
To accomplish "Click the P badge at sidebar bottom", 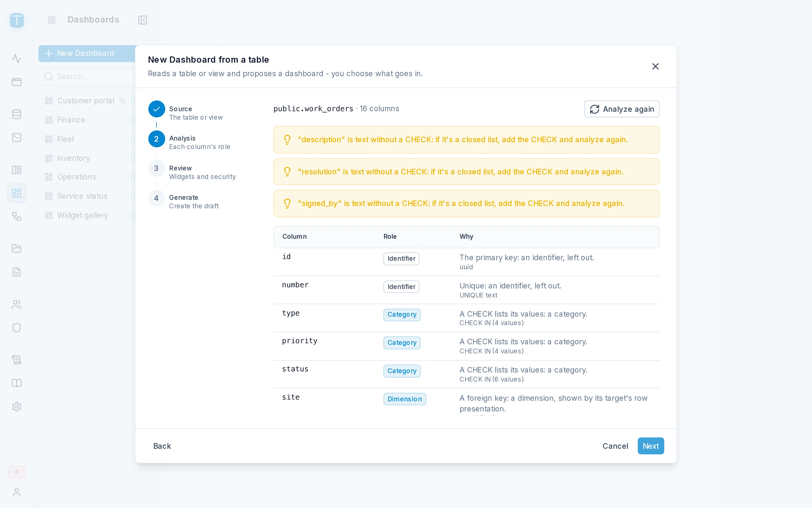I will [x=17, y=472].
